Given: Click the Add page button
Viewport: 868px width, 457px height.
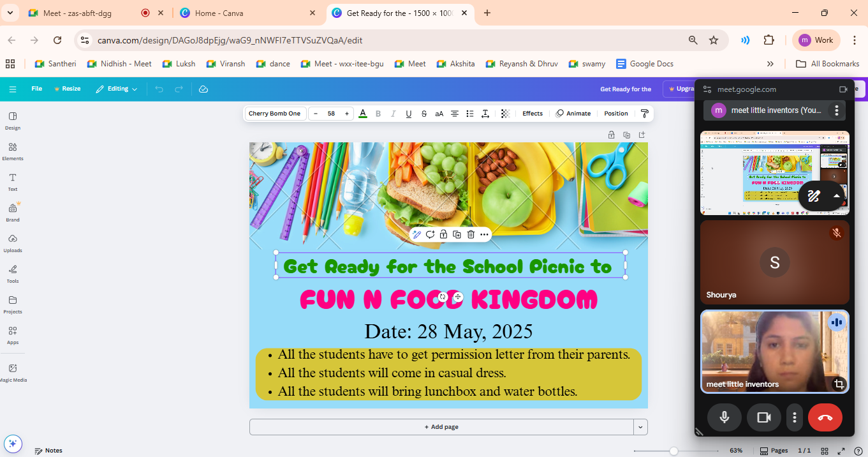Looking at the screenshot, I should point(441,427).
